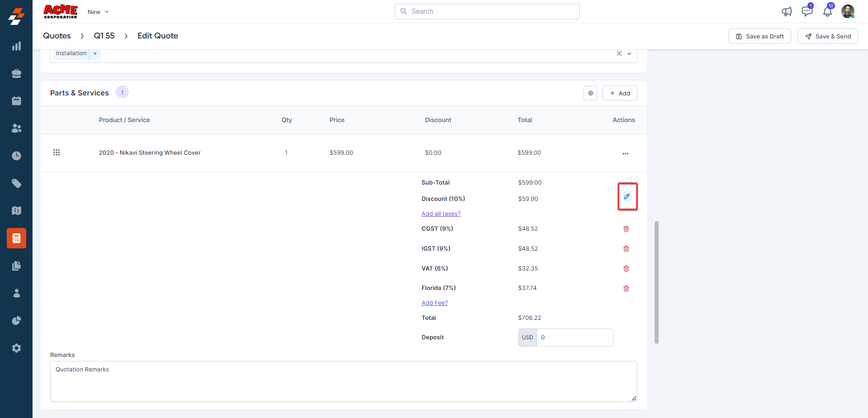868x418 pixels.
Task: Focus the Deposit amount field
Action: (574, 337)
